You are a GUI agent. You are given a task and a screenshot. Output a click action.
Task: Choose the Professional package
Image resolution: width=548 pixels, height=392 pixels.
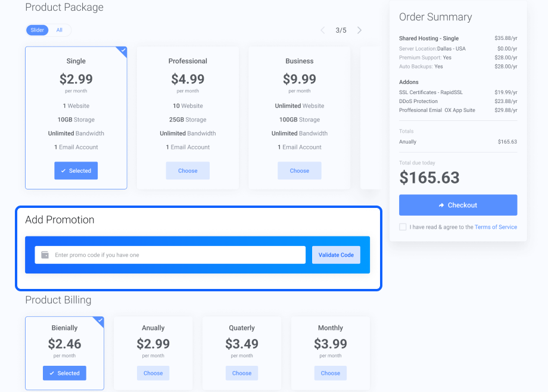pos(188,170)
